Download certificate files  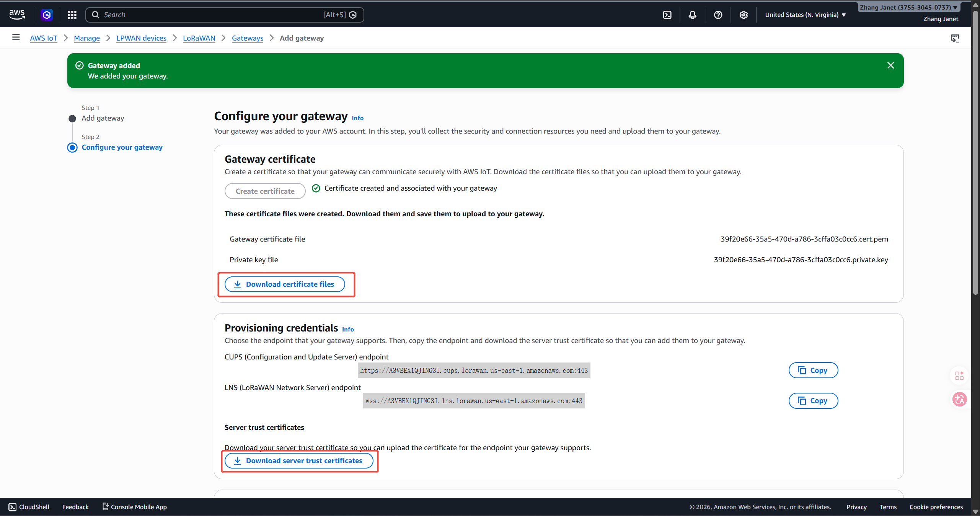(285, 284)
